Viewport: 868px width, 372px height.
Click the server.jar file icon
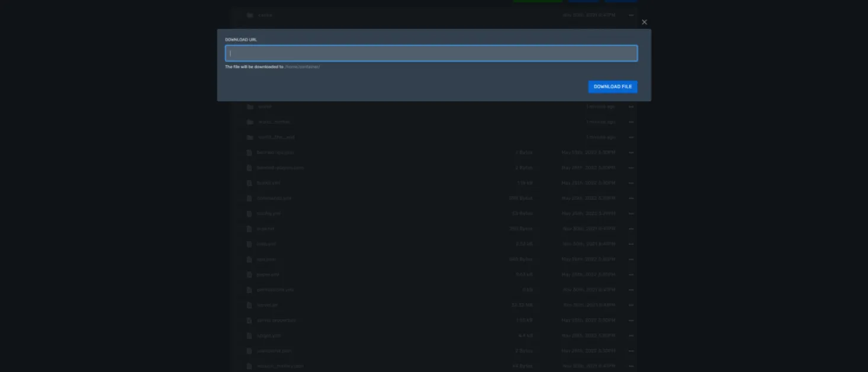click(x=250, y=305)
